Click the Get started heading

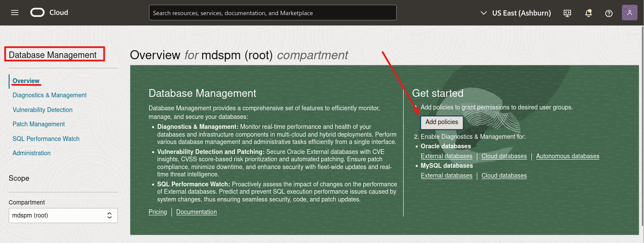coord(438,93)
